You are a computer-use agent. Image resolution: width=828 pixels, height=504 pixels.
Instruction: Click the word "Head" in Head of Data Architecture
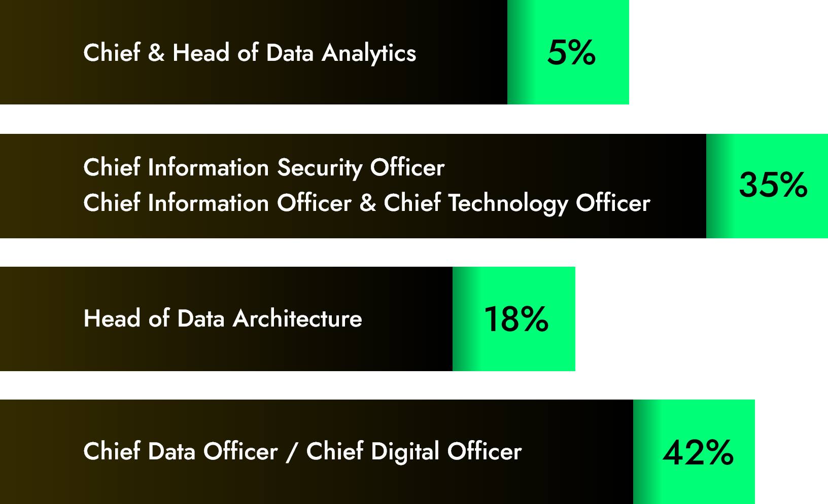click(x=112, y=318)
